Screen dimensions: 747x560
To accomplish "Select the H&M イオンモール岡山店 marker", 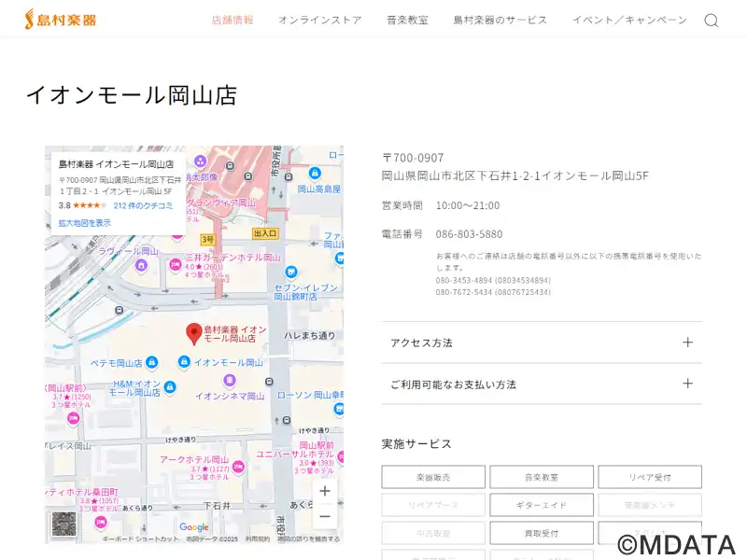I will pos(170,386).
